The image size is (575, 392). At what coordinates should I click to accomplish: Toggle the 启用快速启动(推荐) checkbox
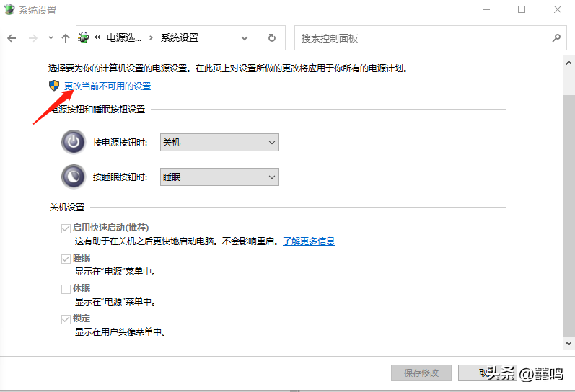pyautogui.click(x=66, y=228)
